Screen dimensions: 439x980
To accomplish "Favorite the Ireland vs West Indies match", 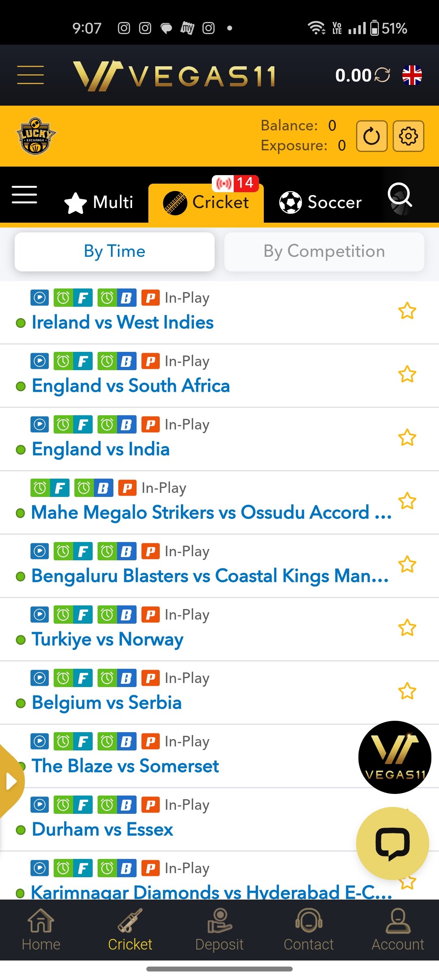I will pyautogui.click(x=407, y=311).
